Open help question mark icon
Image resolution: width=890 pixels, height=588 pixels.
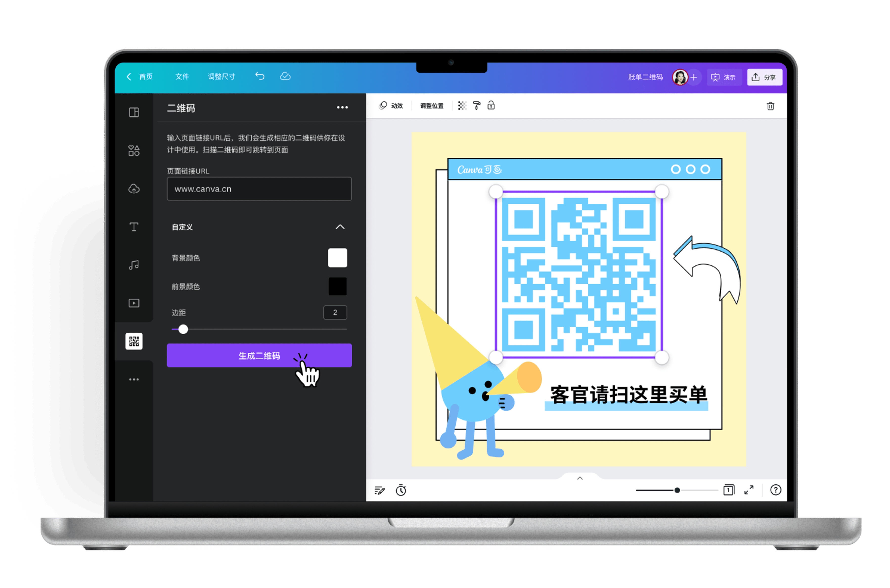[x=776, y=490]
